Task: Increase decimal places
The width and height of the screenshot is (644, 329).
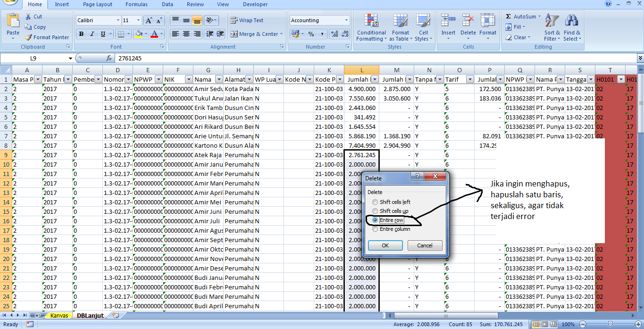Action: (335, 34)
